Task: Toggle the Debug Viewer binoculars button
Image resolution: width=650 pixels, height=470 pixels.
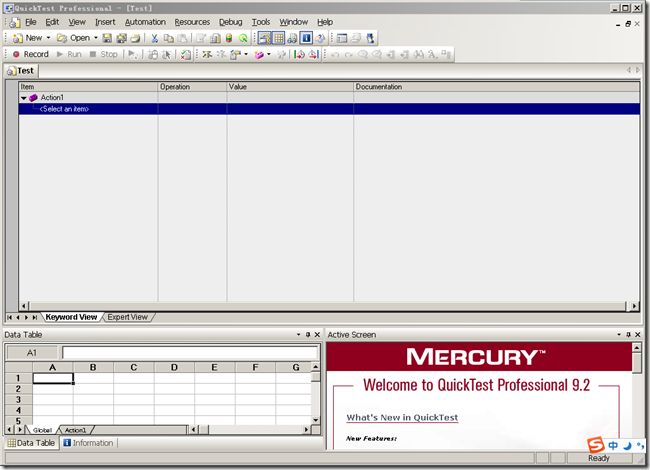Action: (x=292, y=38)
